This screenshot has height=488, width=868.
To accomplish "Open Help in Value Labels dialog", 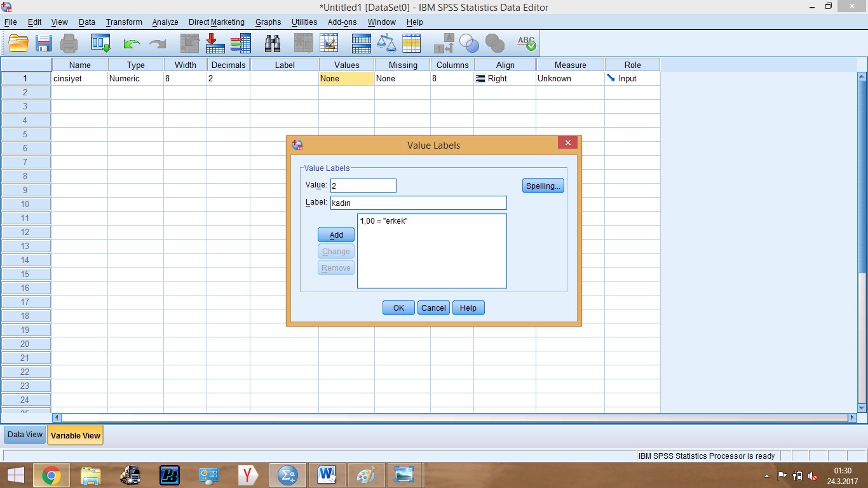I will (x=468, y=308).
